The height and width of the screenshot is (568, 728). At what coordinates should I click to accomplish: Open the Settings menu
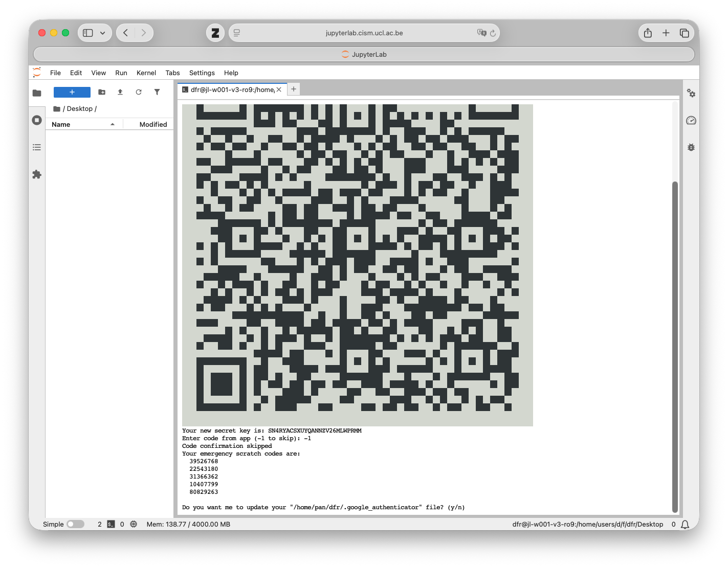(x=202, y=73)
